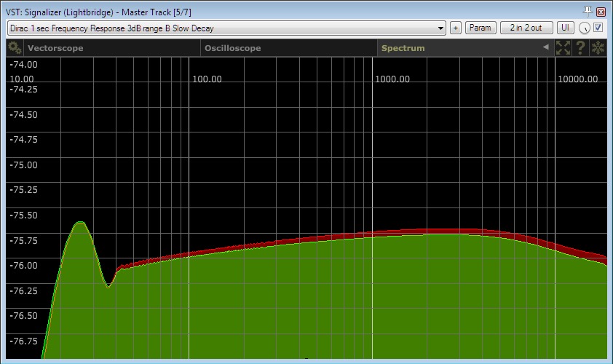This screenshot has width=613, height=364.
Task: Click the 2 in 2 out routing button
Action: [526, 28]
